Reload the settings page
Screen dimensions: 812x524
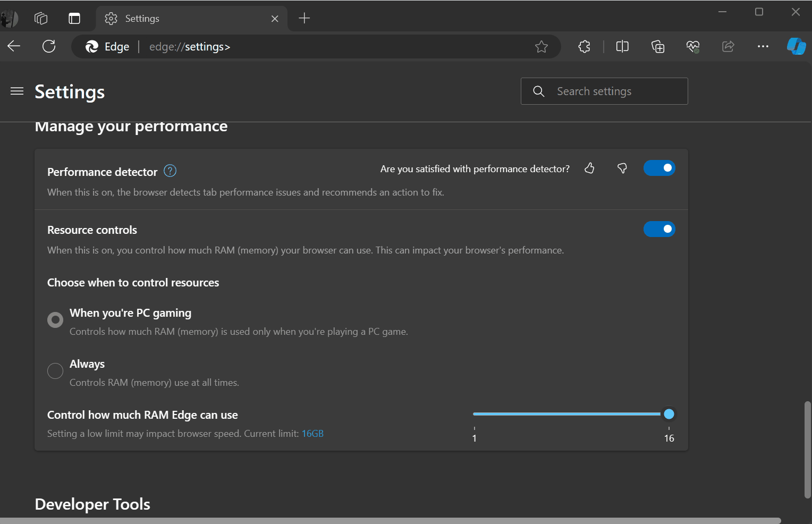[x=49, y=46]
